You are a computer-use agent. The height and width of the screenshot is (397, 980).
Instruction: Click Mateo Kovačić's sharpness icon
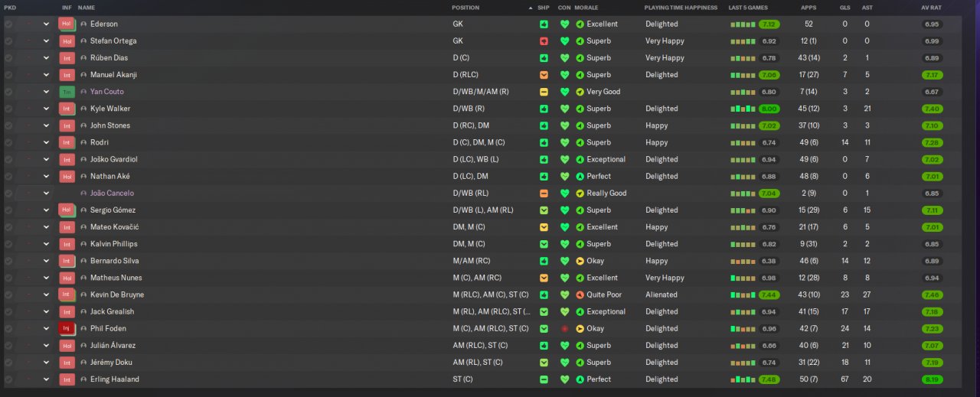pos(544,227)
